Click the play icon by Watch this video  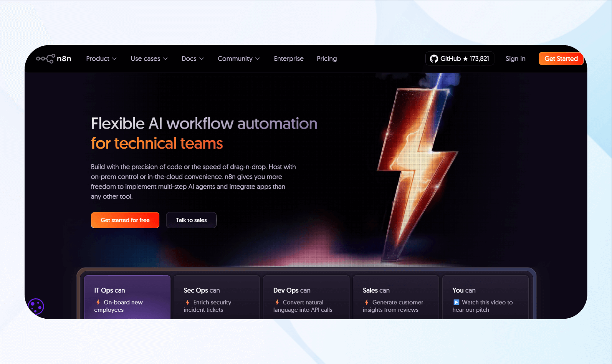coord(456,302)
